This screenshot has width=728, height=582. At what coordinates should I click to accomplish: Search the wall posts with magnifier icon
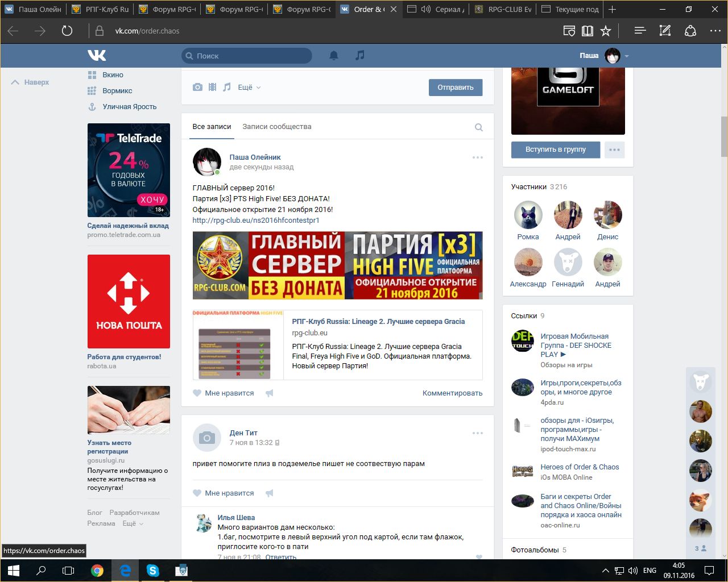479,127
